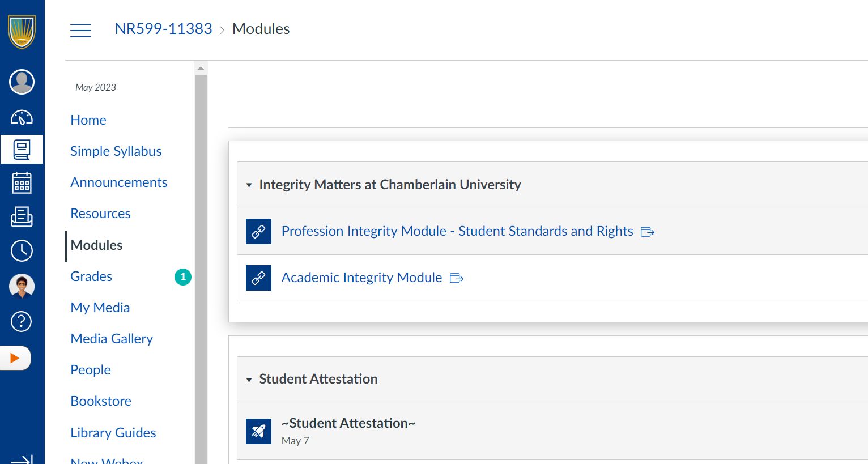The width and height of the screenshot is (868, 464).
Task: Open the Calendar icon in global navigation
Action: pos(22,182)
